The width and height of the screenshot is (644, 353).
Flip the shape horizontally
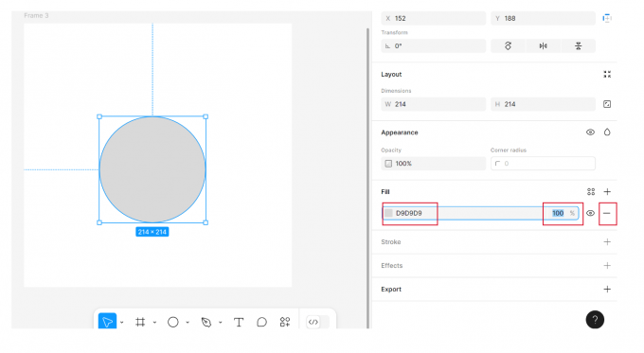tap(543, 46)
